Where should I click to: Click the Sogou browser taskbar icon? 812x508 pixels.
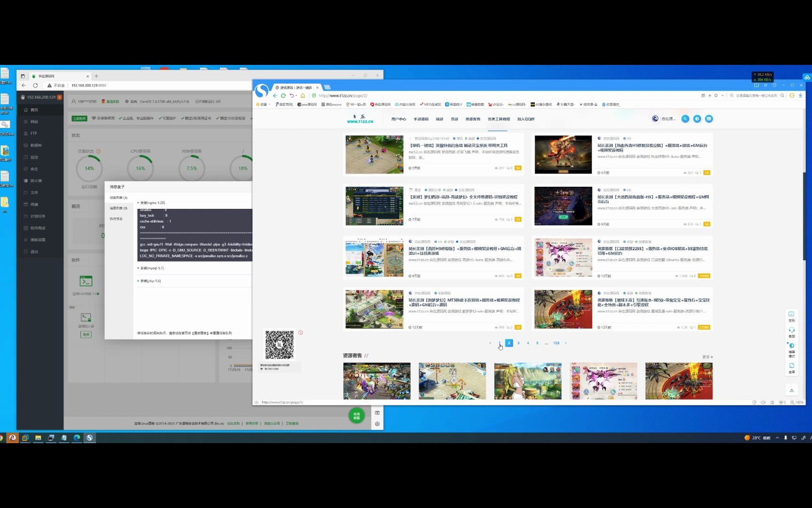click(90, 438)
